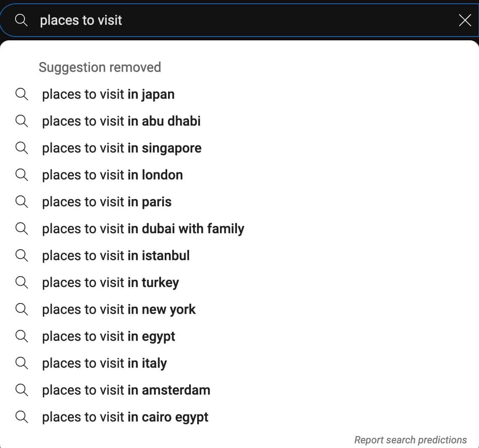
Task: Click the search icon beside the london suggestion
Action: click(x=22, y=175)
